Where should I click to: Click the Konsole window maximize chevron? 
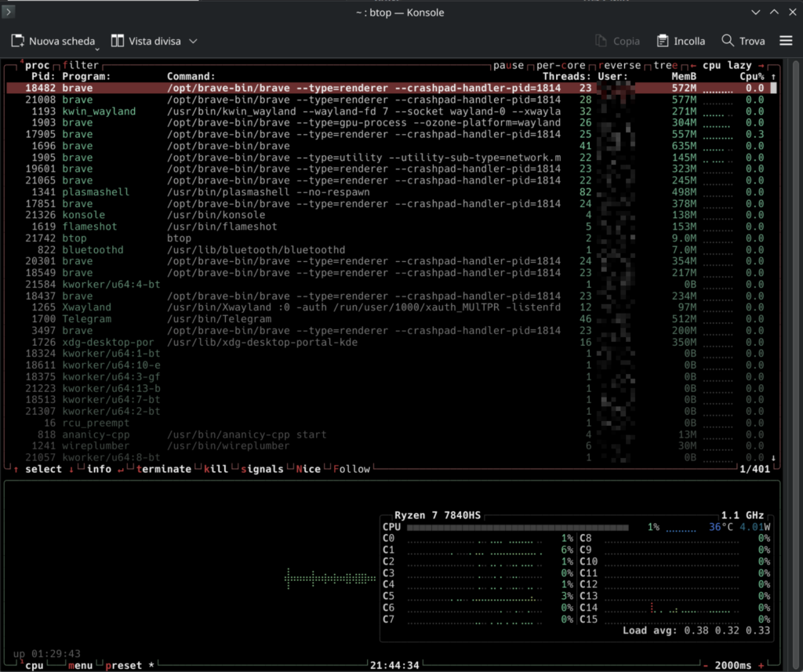tap(774, 12)
